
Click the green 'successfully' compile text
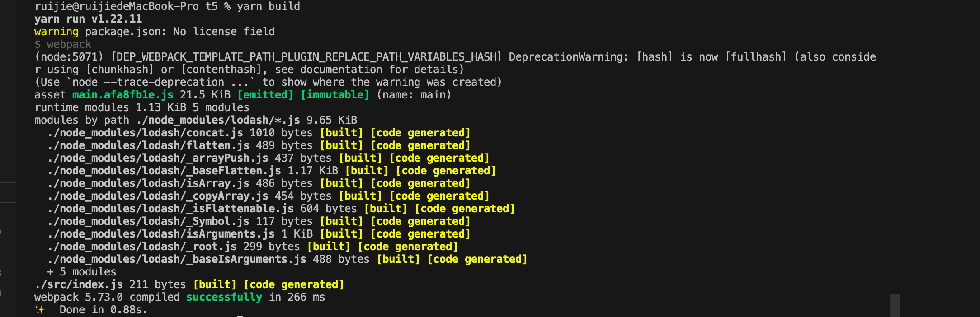(224, 297)
